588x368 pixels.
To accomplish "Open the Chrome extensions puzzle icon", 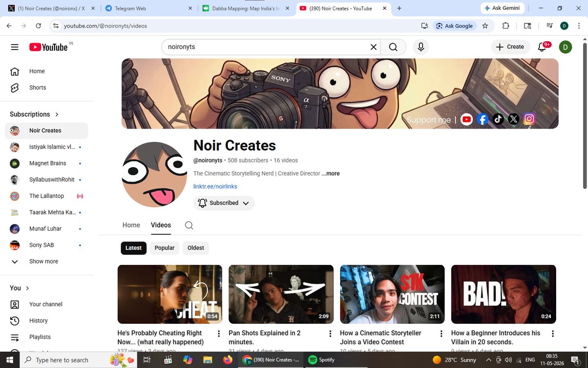I will point(506,26).
